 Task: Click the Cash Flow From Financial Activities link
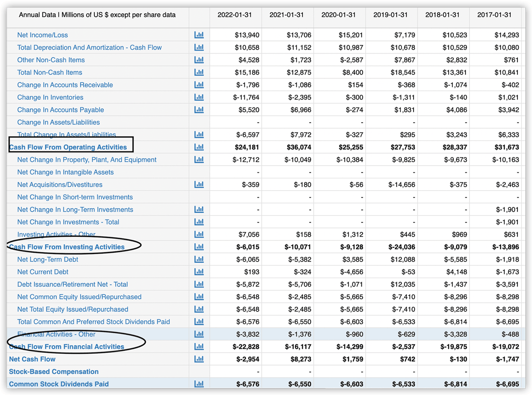(67, 347)
